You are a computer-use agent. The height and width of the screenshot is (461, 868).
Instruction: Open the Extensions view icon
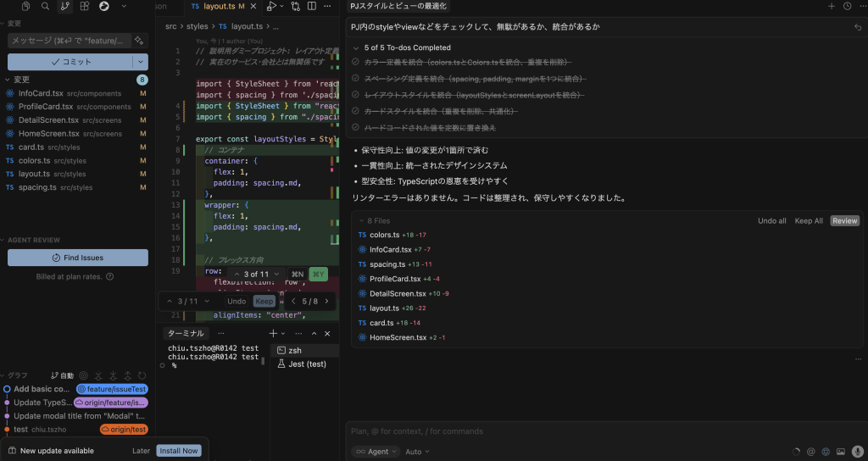click(x=85, y=6)
